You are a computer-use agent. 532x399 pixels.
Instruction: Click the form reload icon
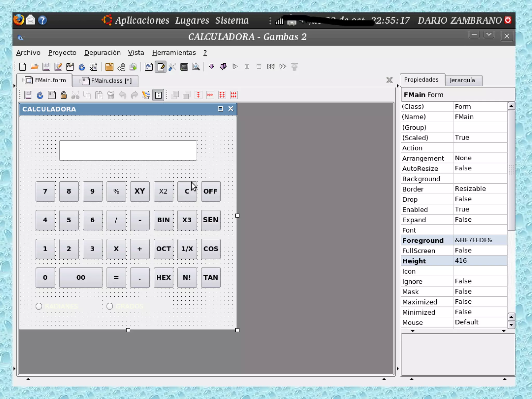pyautogui.click(x=40, y=95)
